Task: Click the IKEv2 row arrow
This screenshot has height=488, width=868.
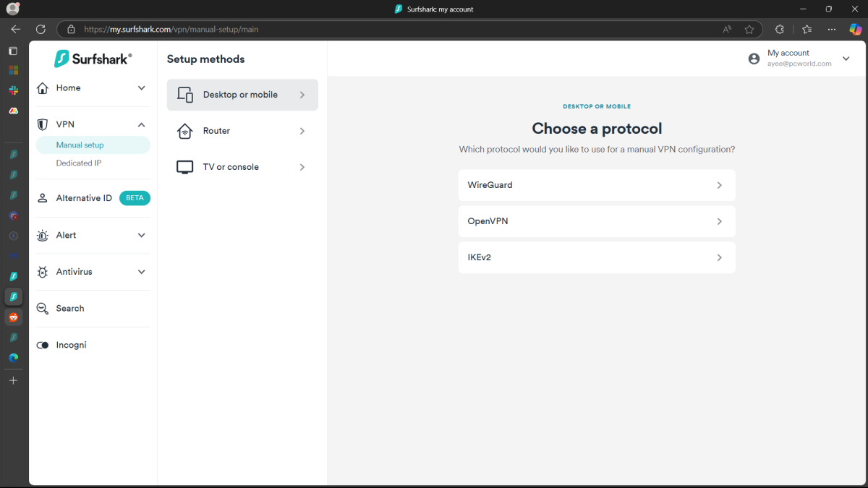Action: tap(719, 257)
